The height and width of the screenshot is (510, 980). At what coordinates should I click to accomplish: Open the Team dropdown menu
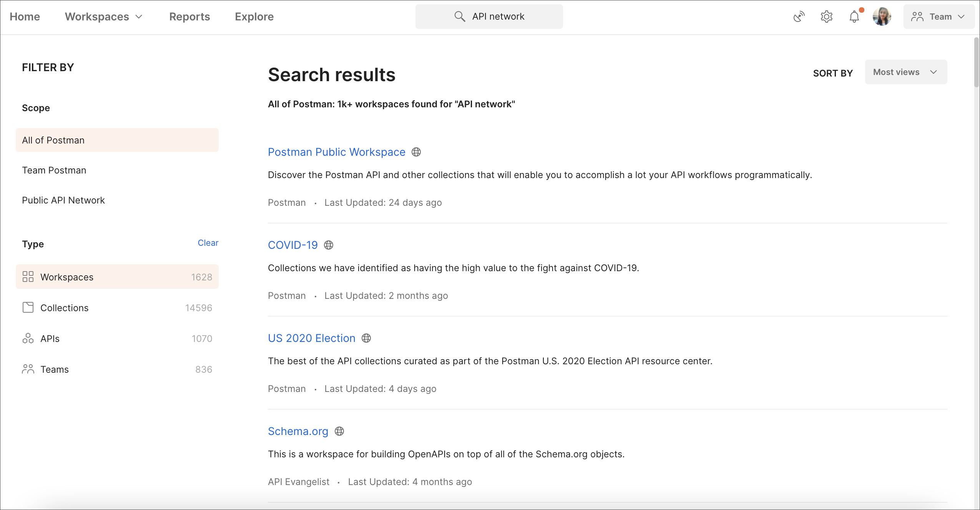pos(939,17)
